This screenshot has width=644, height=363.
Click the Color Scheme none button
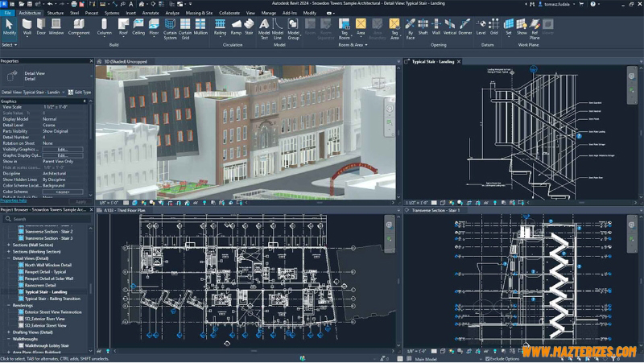(x=63, y=192)
